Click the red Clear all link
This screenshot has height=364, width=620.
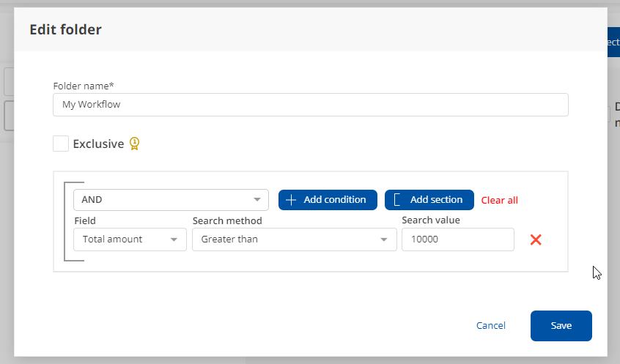pyautogui.click(x=499, y=200)
